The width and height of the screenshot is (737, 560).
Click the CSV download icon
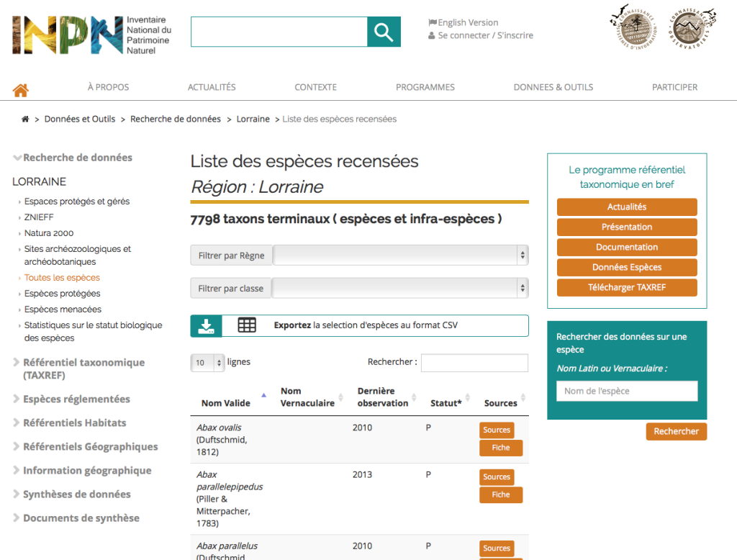click(207, 325)
